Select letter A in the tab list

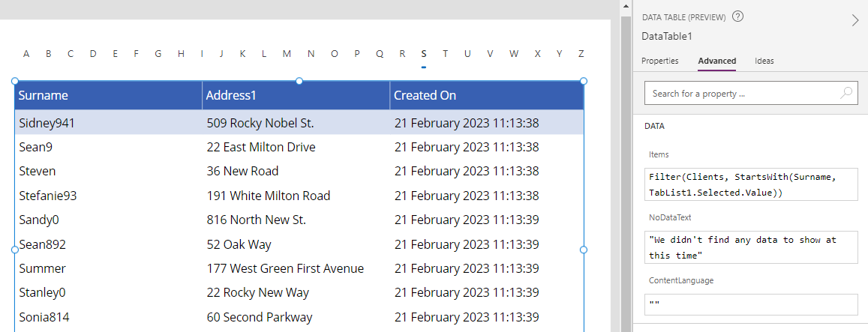(26, 53)
